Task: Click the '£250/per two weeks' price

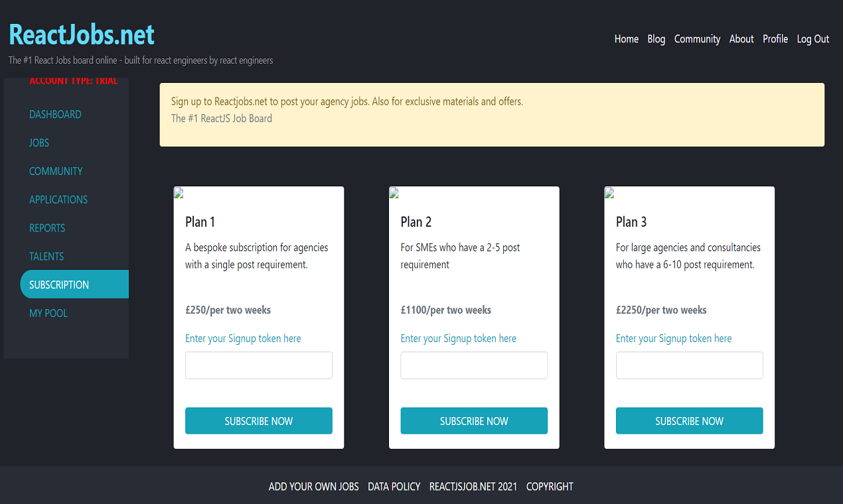Action: (228, 310)
